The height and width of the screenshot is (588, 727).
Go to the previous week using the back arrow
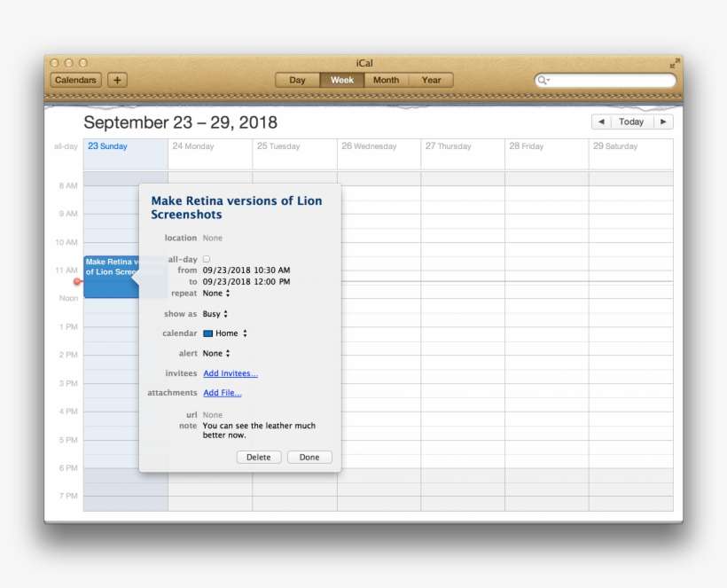point(599,122)
